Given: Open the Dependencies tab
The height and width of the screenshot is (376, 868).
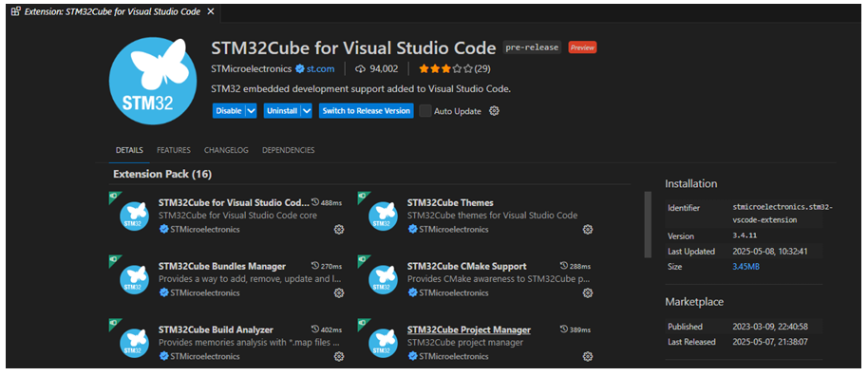Looking at the screenshot, I should click(289, 150).
